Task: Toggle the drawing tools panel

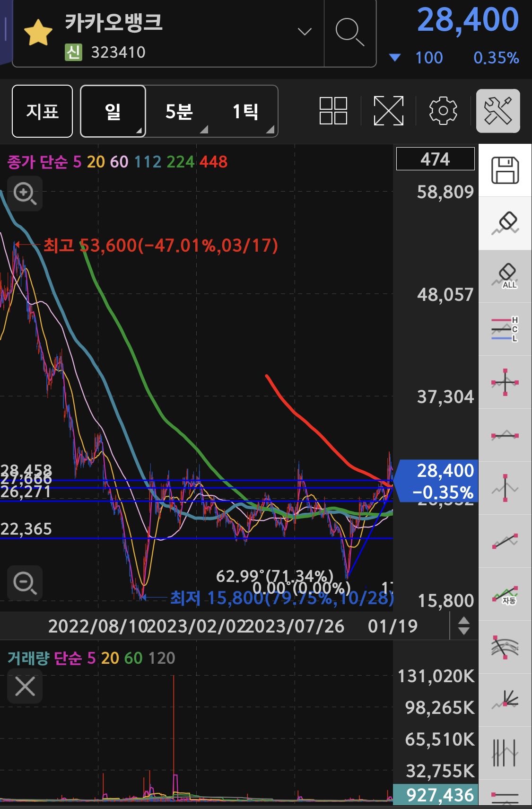Action: [498, 111]
